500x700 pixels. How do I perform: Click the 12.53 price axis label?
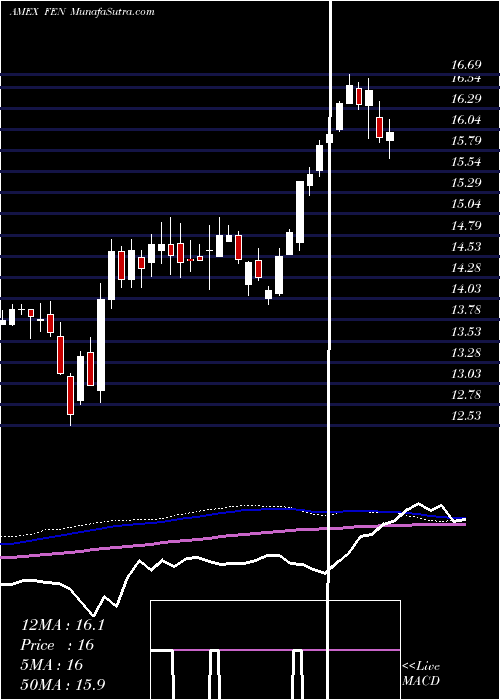pyautogui.click(x=466, y=416)
